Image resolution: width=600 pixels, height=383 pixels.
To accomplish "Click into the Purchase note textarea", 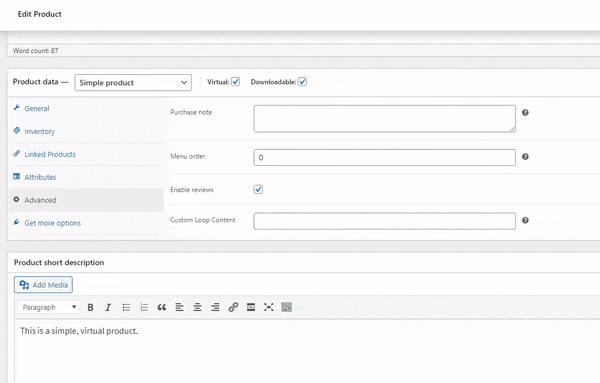I will pos(385,119).
